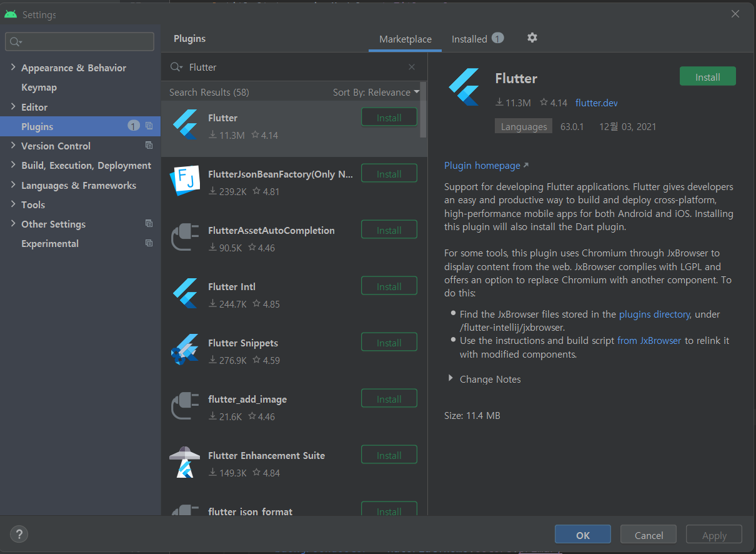Click the large Flutter logo in details pane
The height and width of the screenshot is (554, 756).
pos(464,87)
